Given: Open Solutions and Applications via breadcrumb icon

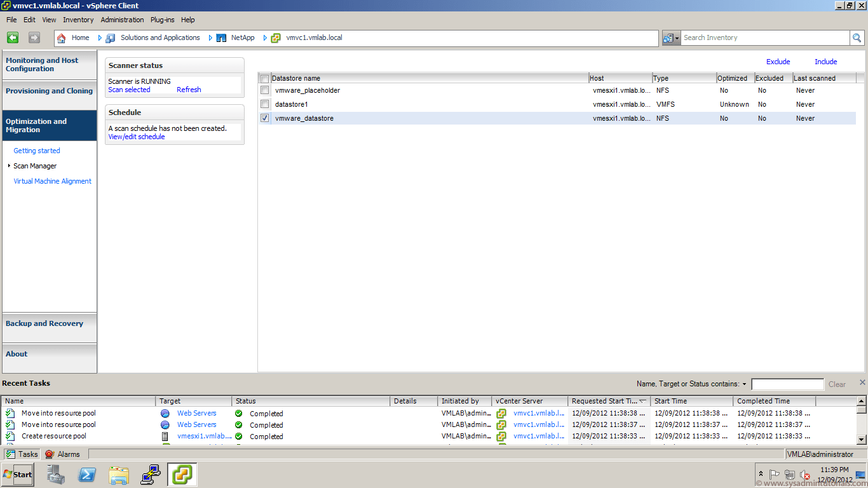Looking at the screenshot, I should 109,37.
